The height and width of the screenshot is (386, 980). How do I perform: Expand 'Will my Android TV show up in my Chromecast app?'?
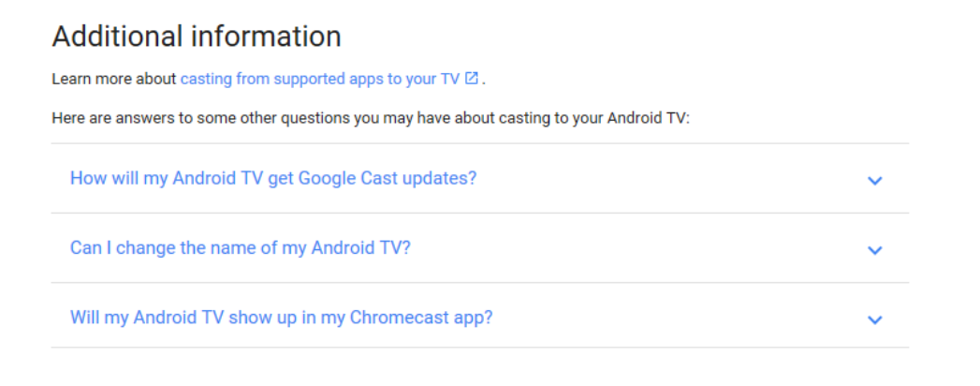[x=480, y=318]
